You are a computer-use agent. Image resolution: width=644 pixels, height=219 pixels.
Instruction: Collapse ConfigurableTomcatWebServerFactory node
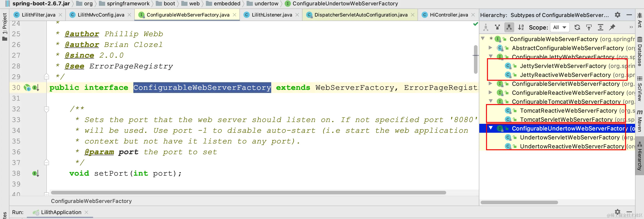pyautogui.click(x=491, y=101)
